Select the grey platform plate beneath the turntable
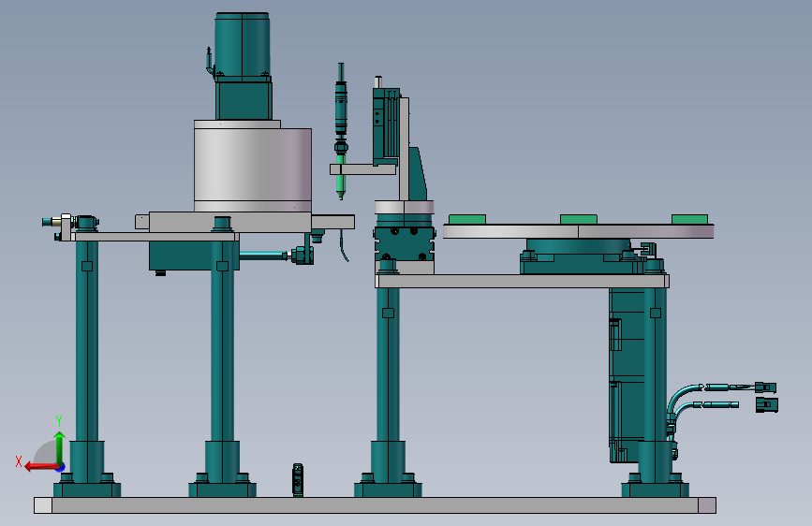Image resolution: width=812 pixels, height=526 pixels. point(522,281)
